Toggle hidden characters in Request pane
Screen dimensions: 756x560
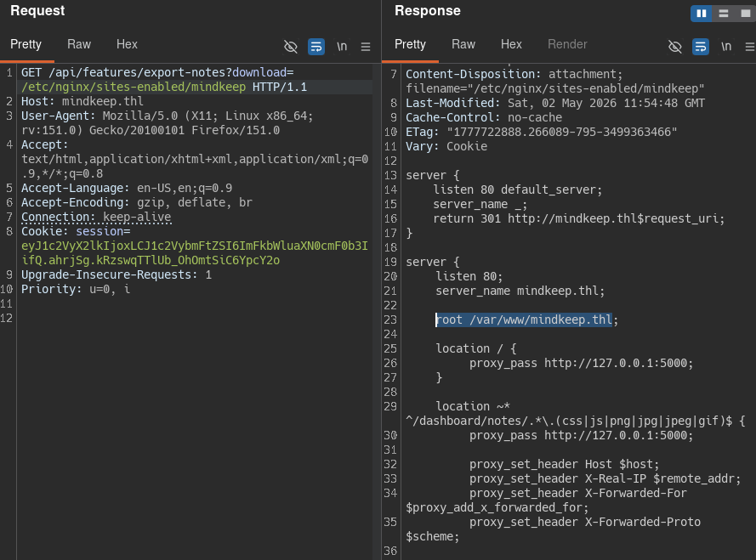coord(291,46)
